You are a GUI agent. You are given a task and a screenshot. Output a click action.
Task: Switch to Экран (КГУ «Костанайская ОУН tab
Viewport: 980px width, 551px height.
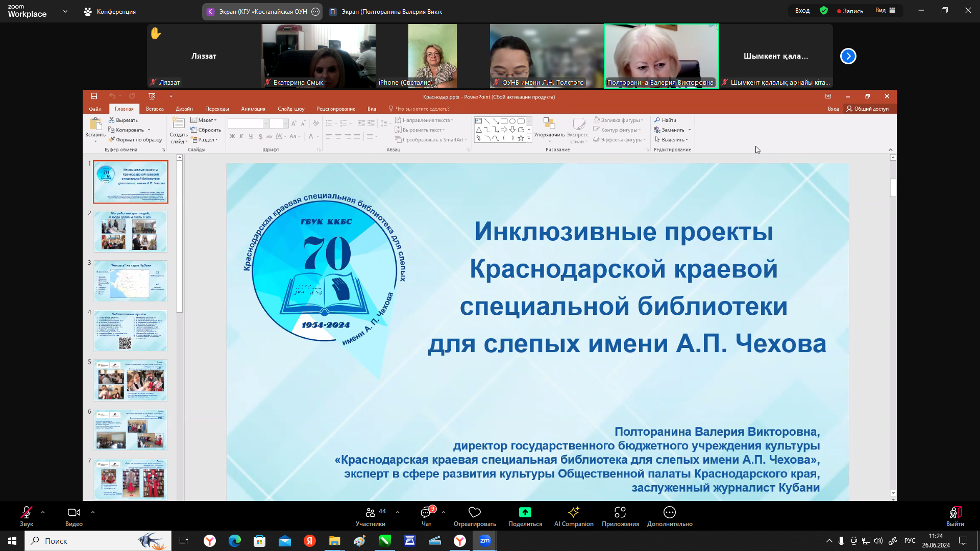[x=262, y=11]
